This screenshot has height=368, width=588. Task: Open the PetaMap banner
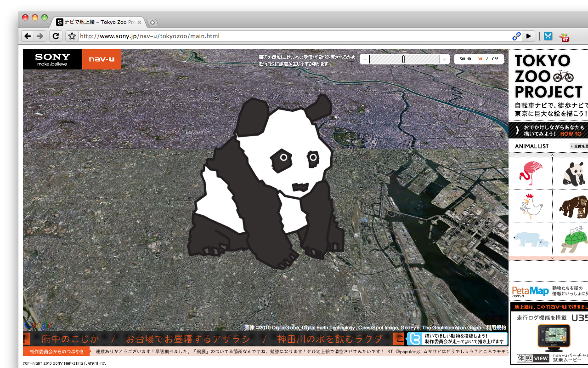click(549, 291)
